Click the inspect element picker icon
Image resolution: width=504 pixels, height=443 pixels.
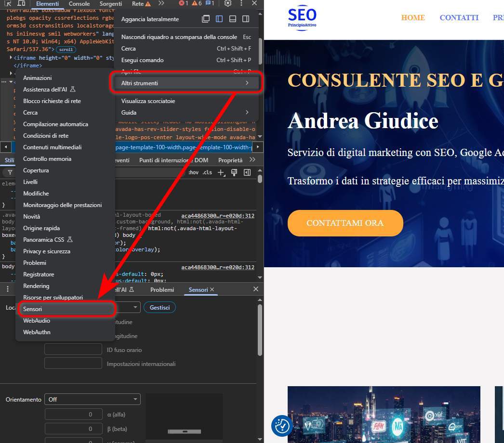click(x=8, y=4)
